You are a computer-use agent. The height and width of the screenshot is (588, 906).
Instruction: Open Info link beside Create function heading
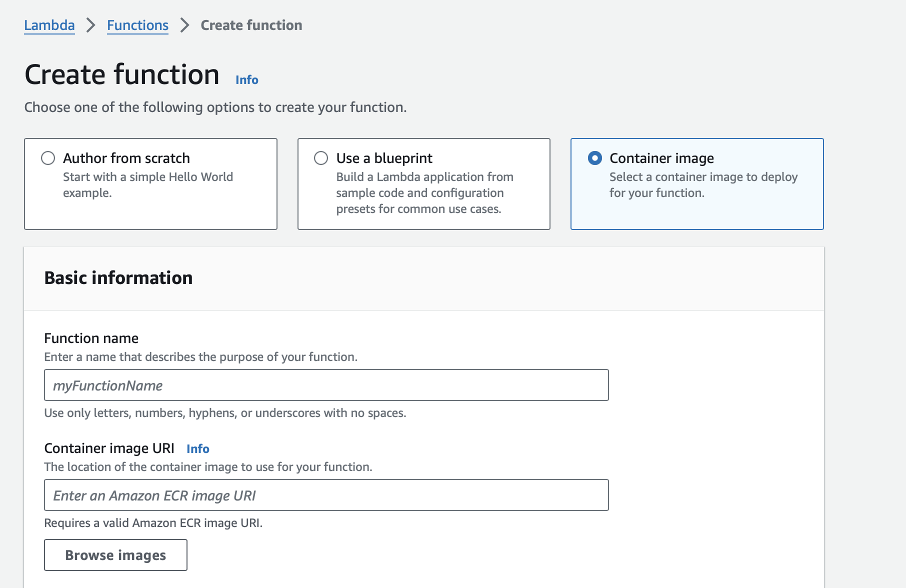247,80
